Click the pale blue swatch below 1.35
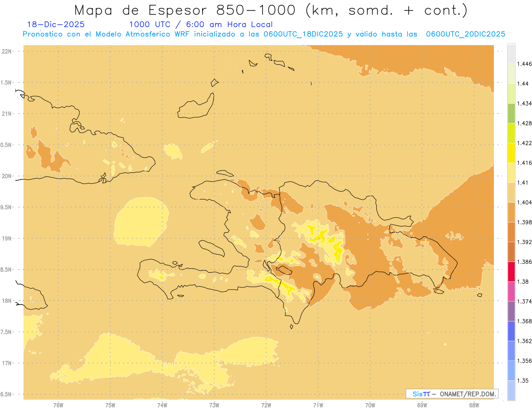 click(x=511, y=390)
